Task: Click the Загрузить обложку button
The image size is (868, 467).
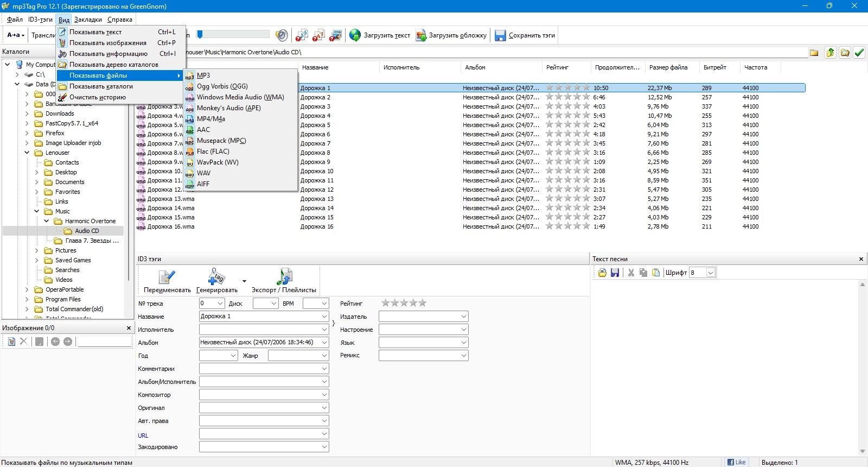Action: [x=451, y=35]
